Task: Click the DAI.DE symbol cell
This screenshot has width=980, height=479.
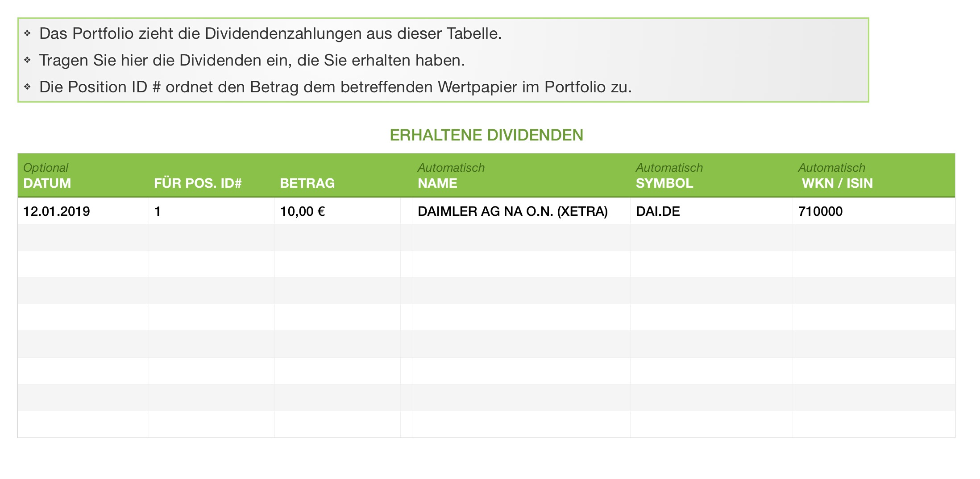Action: pos(658,211)
